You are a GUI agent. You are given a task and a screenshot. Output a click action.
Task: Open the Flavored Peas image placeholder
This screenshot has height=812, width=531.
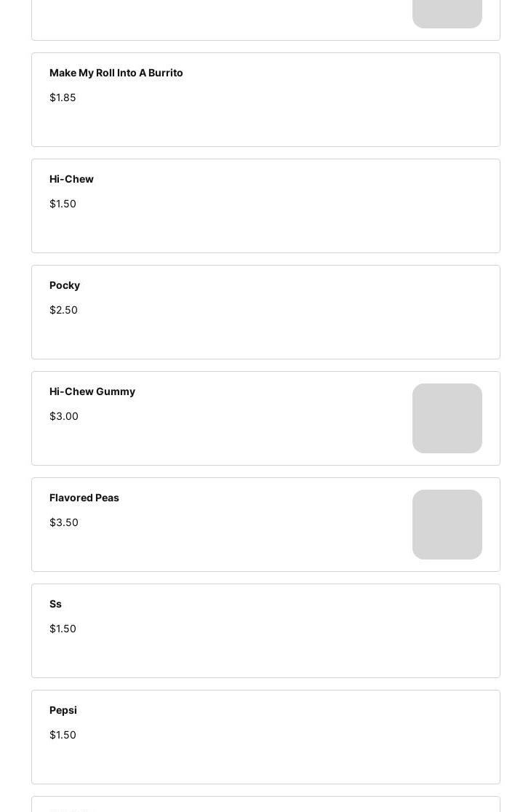tap(447, 525)
